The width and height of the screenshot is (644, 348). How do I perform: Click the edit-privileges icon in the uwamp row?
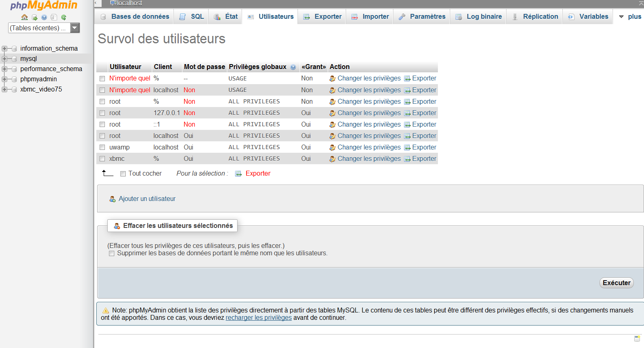(x=333, y=147)
